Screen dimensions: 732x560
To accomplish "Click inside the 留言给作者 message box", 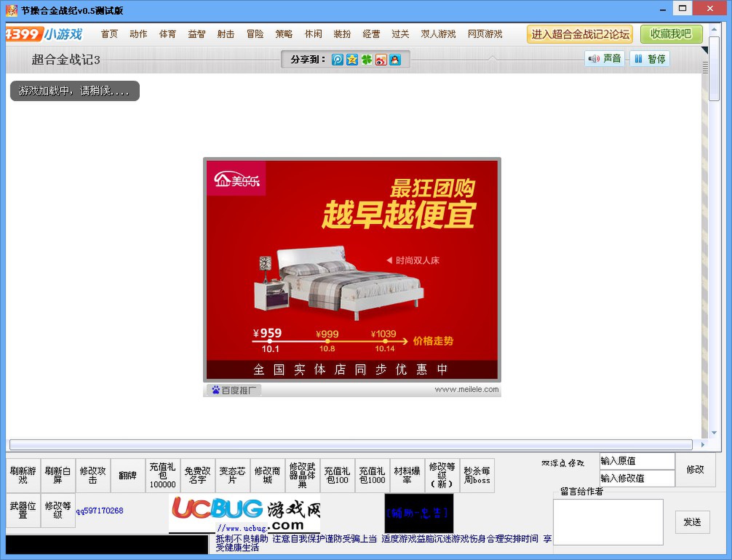I will click(608, 522).
